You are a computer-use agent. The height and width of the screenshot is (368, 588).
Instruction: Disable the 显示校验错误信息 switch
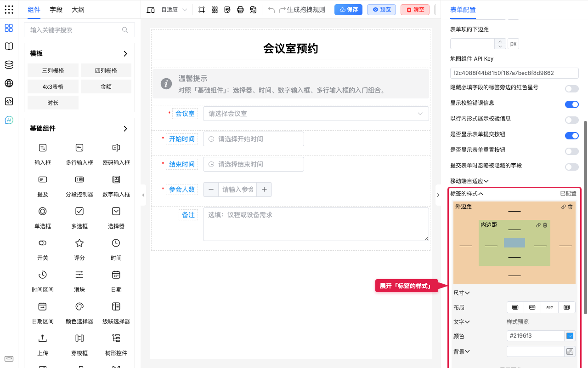tap(572, 104)
